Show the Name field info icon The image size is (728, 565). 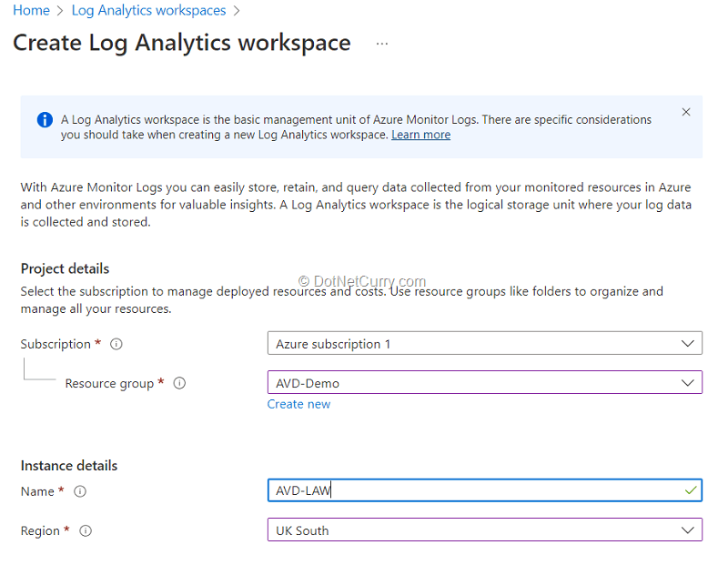point(80,491)
